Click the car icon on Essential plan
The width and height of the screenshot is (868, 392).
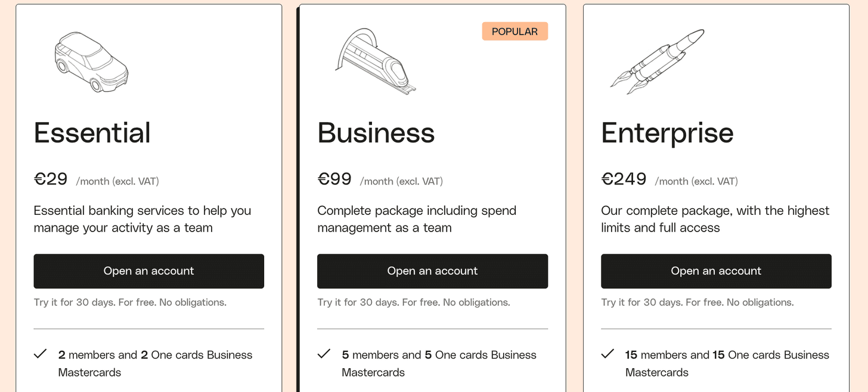pyautogui.click(x=91, y=62)
